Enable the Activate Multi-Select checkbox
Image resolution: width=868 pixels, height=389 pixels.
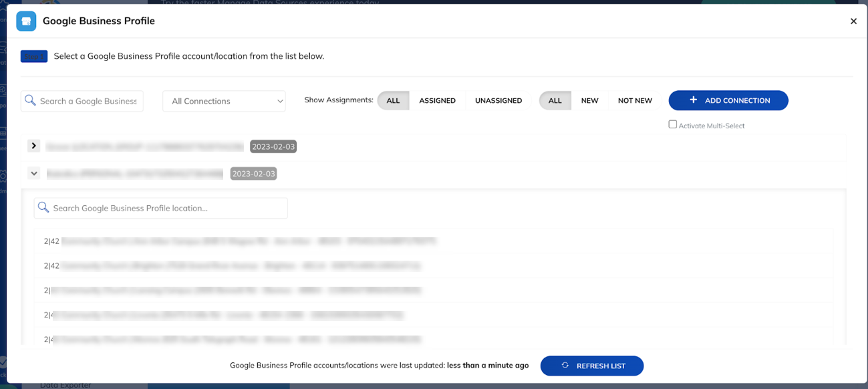(673, 124)
